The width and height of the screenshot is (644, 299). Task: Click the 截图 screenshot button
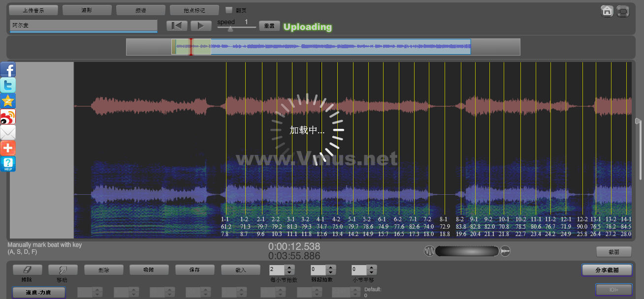[x=613, y=252]
